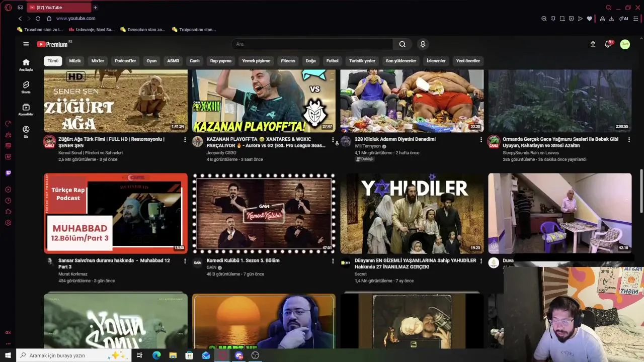Open the Windows Start menu

[8, 355]
